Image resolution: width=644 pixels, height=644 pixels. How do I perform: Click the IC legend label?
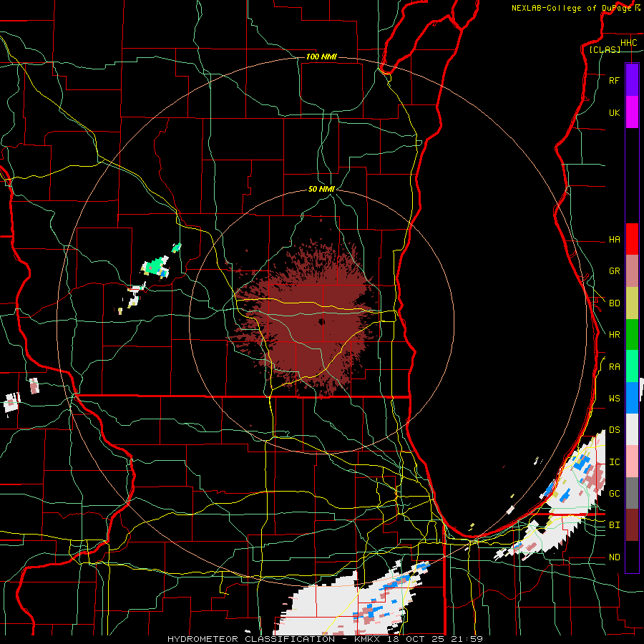[614, 462]
